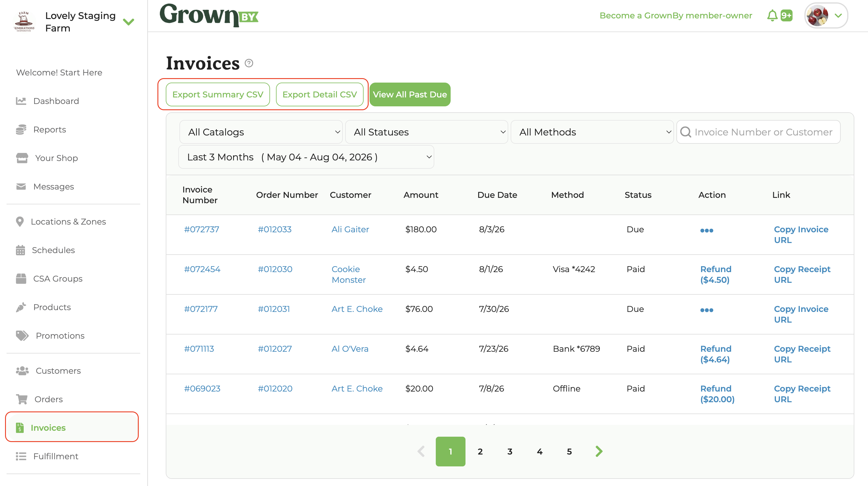Copy Receipt URL for invoice #069023

(x=802, y=394)
